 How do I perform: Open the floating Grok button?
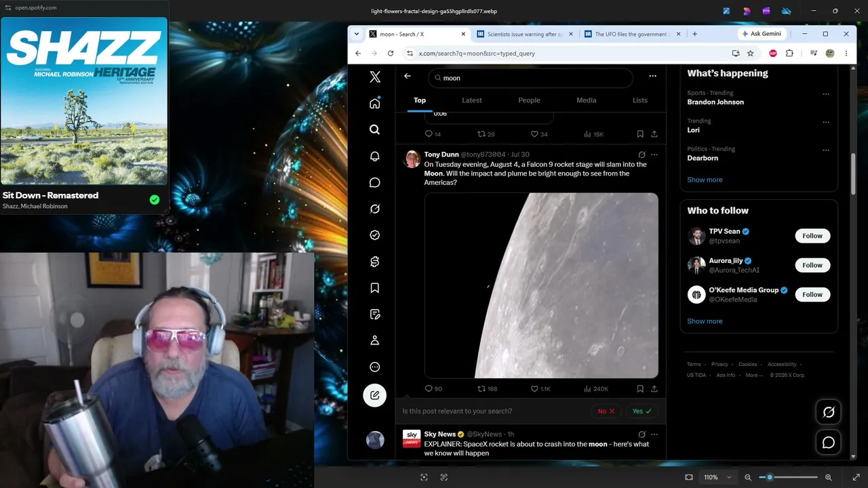[x=829, y=411]
